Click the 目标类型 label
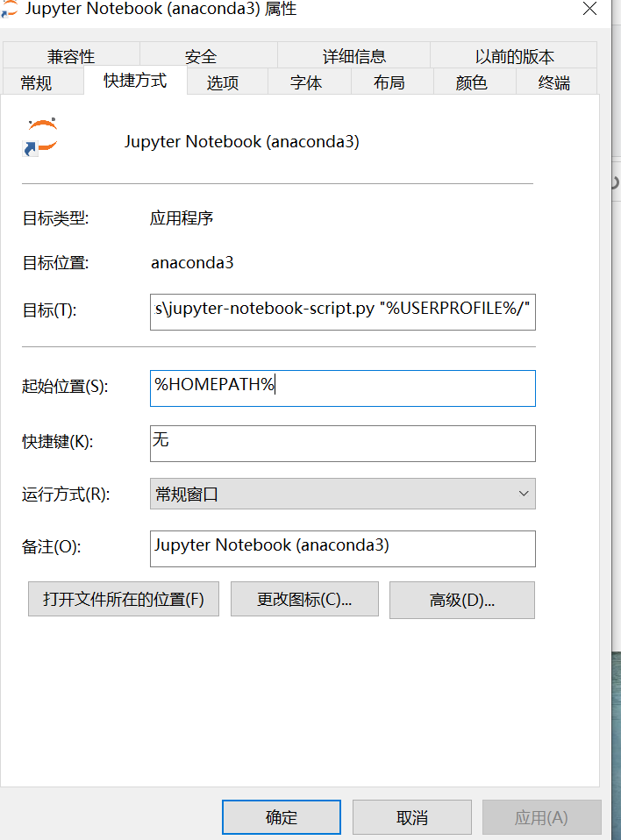The image size is (621, 840). click(55, 218)
